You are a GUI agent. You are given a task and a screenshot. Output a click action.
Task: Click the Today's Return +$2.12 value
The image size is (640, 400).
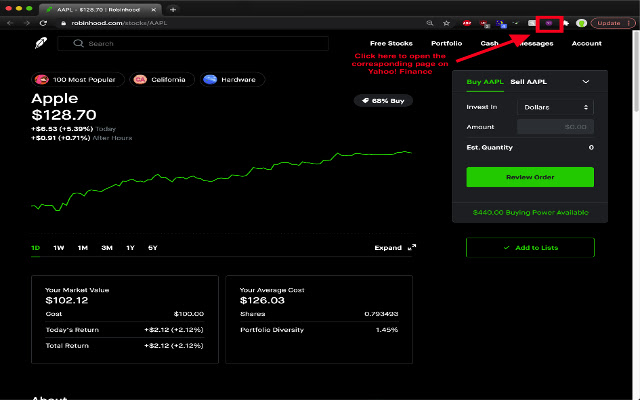(x=173, y=330)
